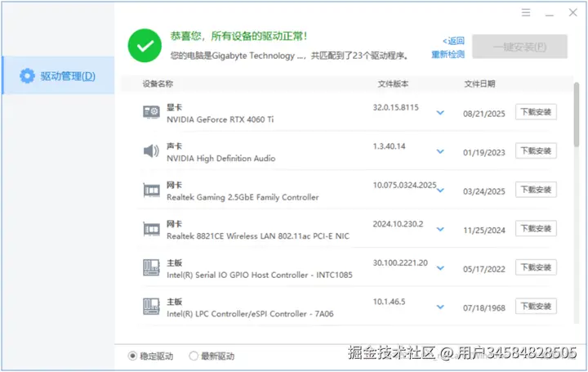588x372 pixels.
Task: Click the date 11/25/2024
Action: point(484,231)
